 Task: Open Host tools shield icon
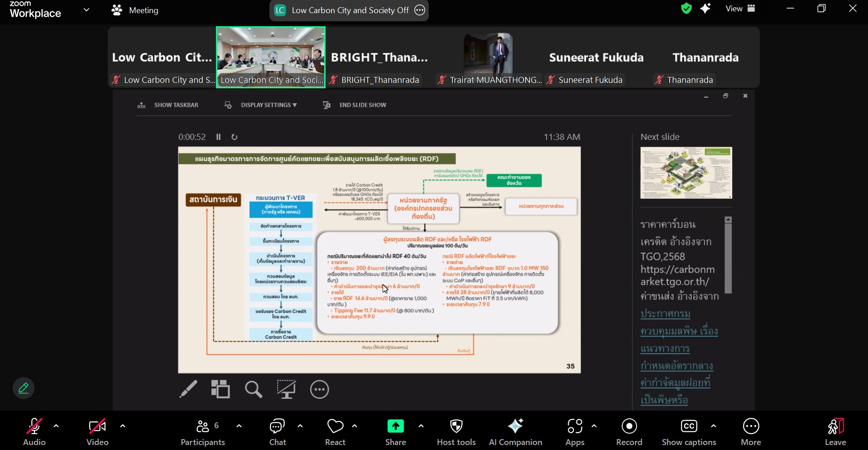point(456,432)
